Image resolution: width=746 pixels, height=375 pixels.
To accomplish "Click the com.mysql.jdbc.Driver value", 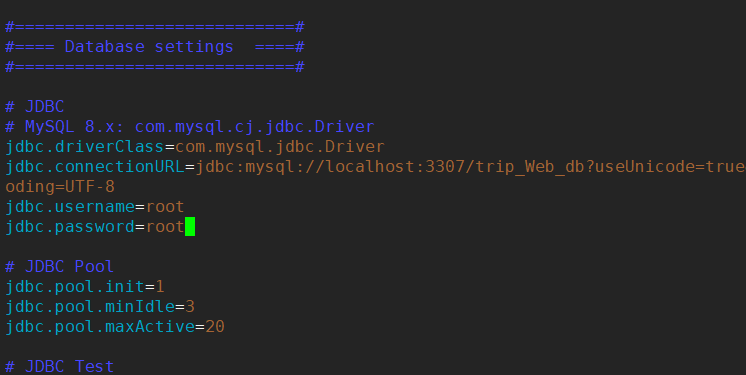I will [280, 147].
